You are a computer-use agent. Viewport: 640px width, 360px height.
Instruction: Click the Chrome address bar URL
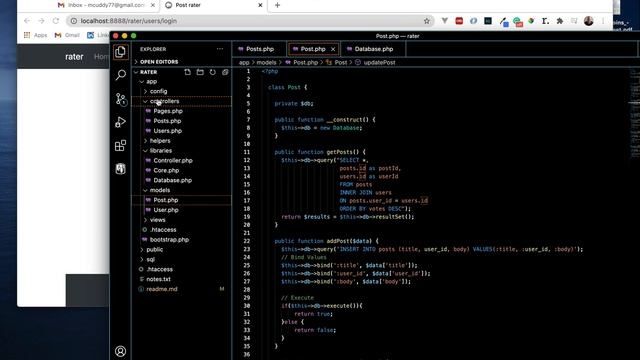(129, 21)
